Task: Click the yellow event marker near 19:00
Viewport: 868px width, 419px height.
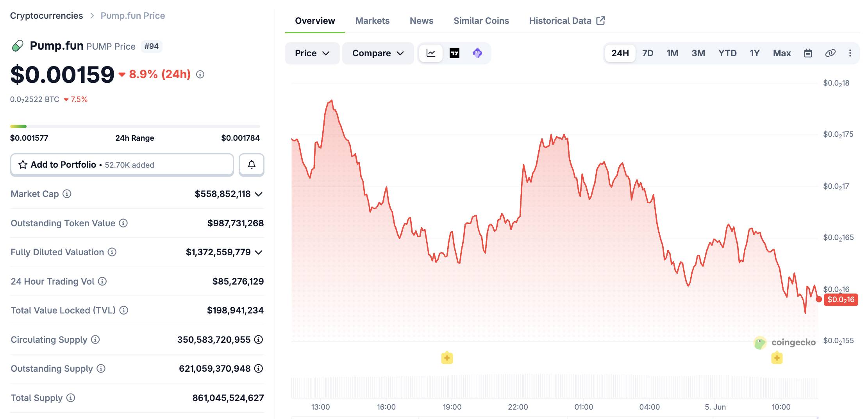Action: point(447,358)
